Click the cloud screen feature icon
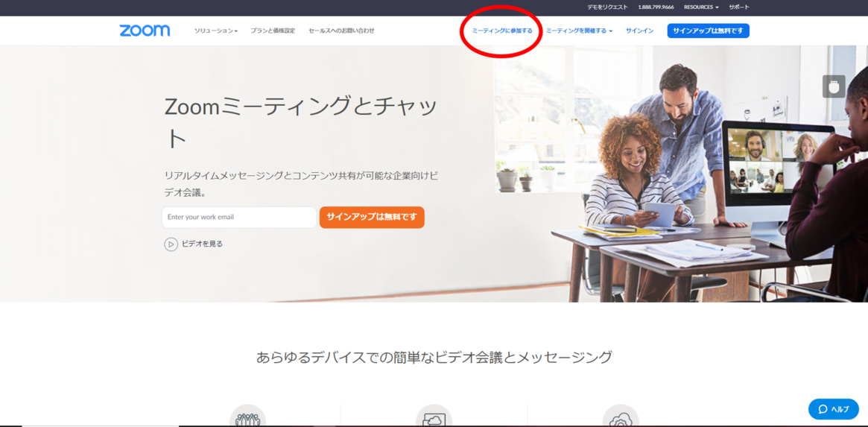This screenshot has height=427, width=868. coord(434,418)
